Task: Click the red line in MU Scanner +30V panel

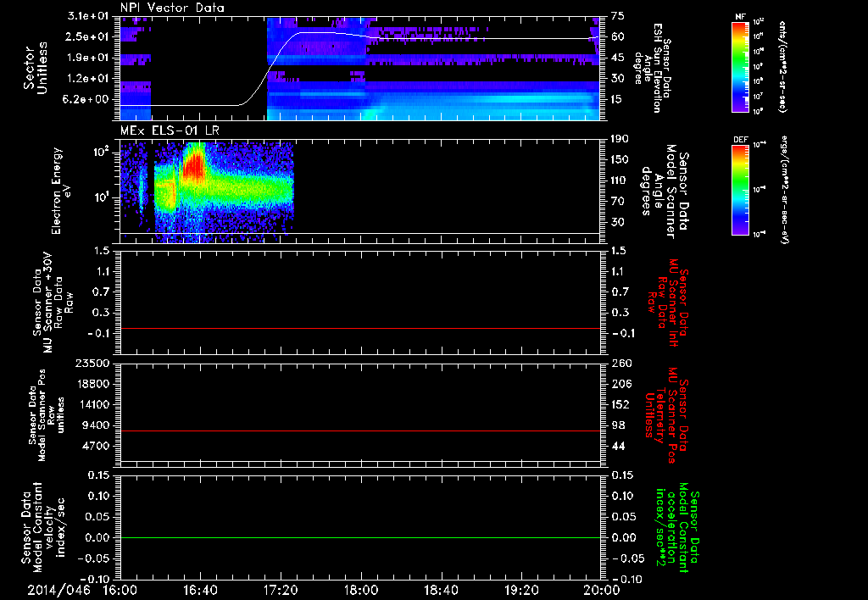Action: point(360,328)
